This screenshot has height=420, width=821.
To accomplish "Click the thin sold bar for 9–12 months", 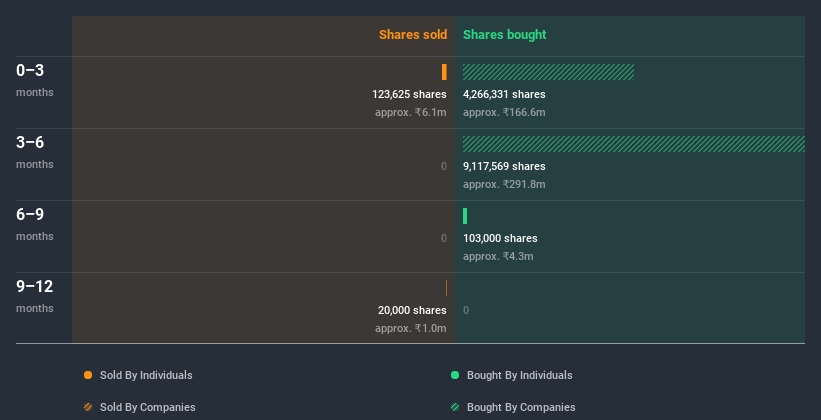I will tap(446, 288).
